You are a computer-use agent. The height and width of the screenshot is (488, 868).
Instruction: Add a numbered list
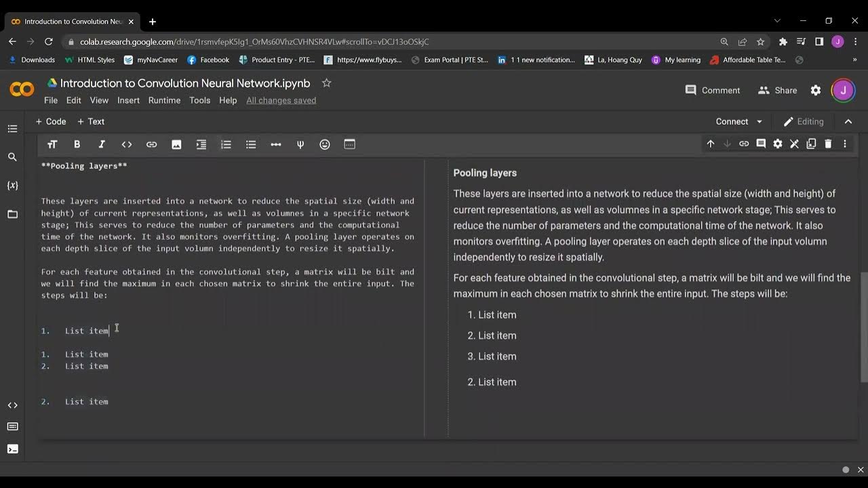click(x=226, y=144)
